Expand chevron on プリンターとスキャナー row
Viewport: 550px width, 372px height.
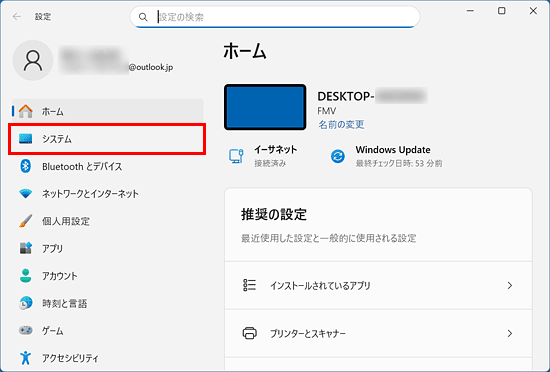coord(510,333)
